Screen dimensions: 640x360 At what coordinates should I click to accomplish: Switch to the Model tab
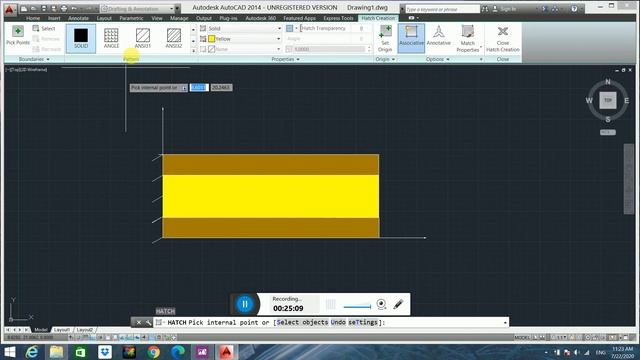click(41, 329)
